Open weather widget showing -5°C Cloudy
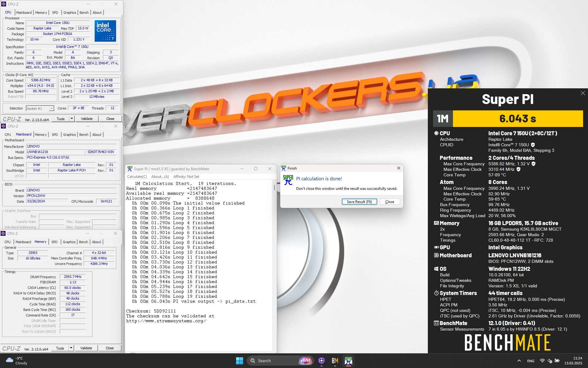Image resolution: width=588 pixels, height=368 pixels. [x=17, y=361]
